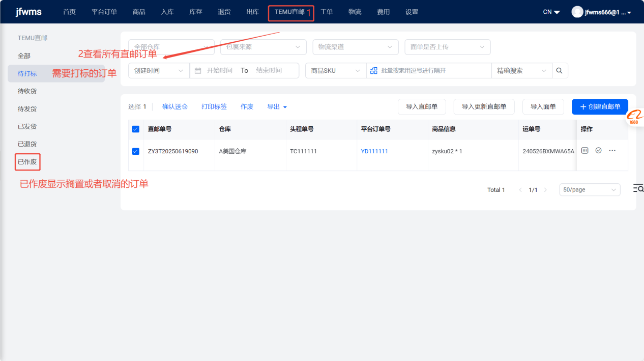Toggle the select-all checkbox in table header
Image resolution: width=644 pixels, height=361 pixels.
tap(135, 129)
